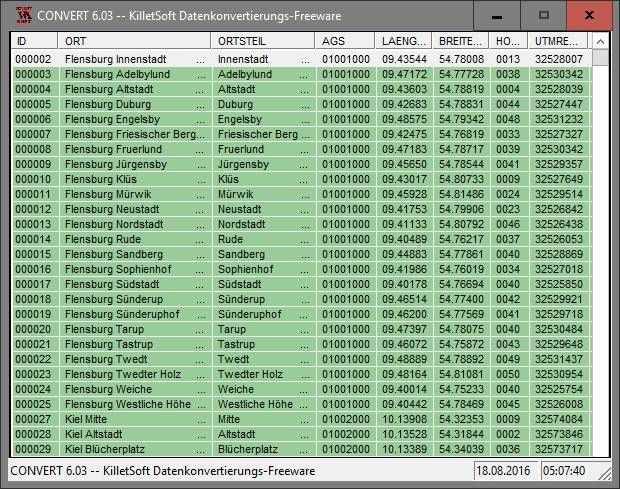Viewport: 620px width, 489px height.
Task: Click UTM value 32531232
Action: (x=559, y=119)
